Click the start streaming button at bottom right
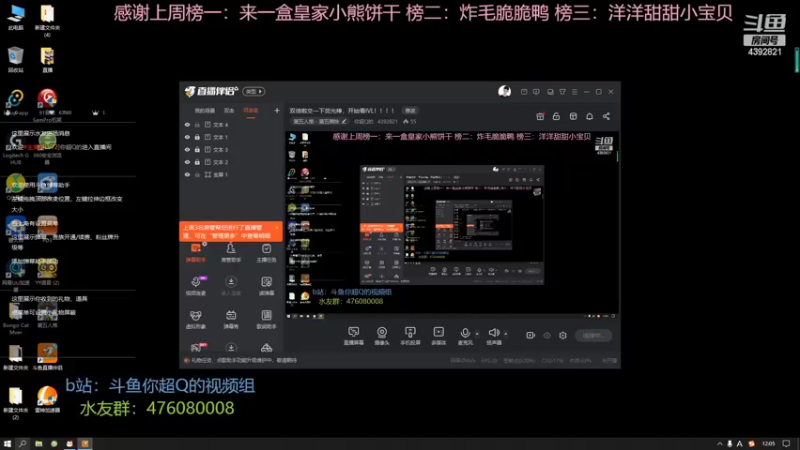 (x=593, y=335)
